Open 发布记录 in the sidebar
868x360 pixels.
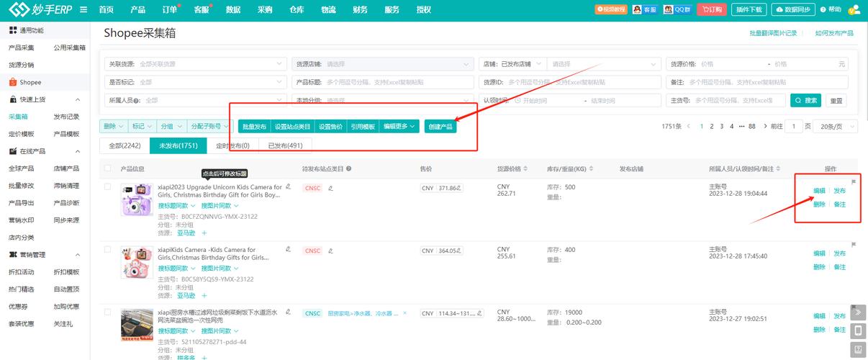pyautogui.click(x=66, y=117)
